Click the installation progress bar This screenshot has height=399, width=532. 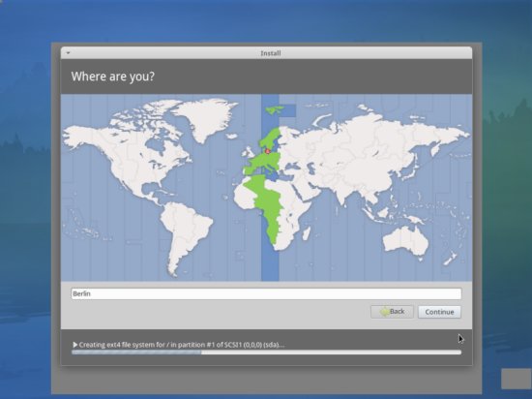click(x=266, y=353)
